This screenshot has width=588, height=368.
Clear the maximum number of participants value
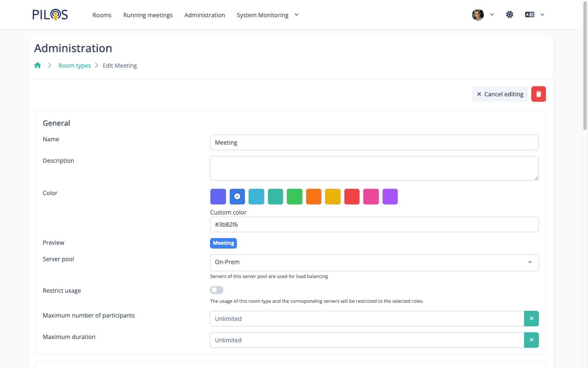tap(531, 319)
